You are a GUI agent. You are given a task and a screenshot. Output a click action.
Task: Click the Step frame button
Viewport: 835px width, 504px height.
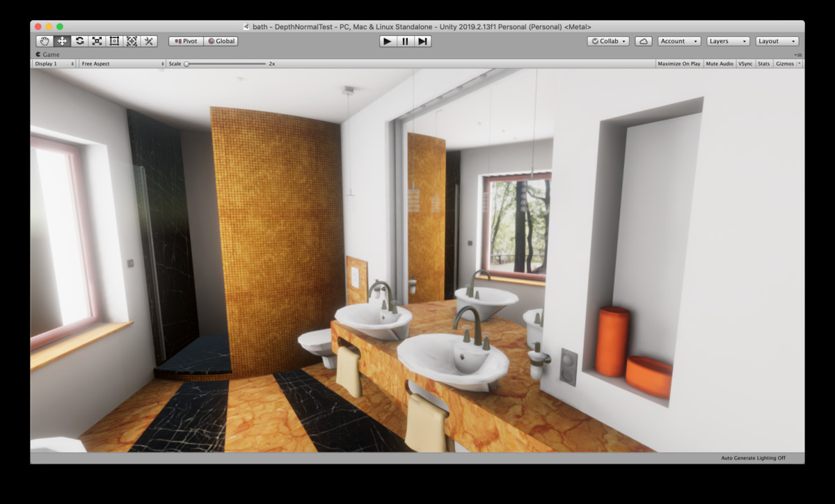coord(423,41)
